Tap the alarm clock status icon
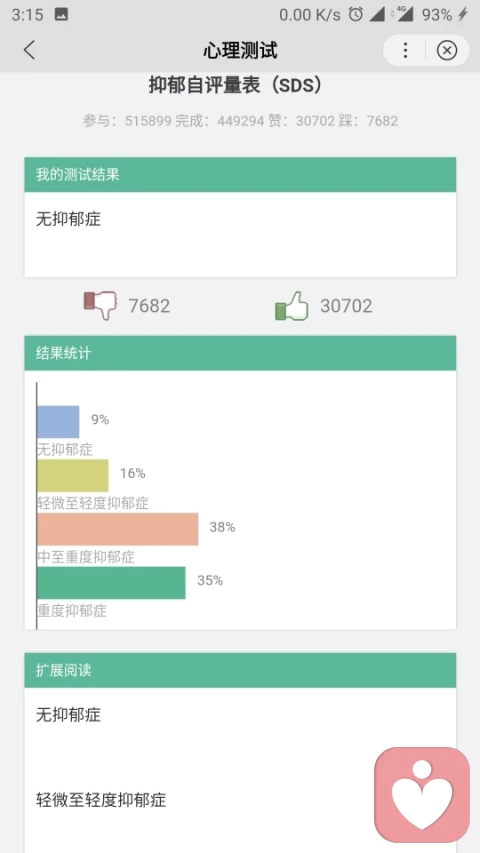 point(355,15)
